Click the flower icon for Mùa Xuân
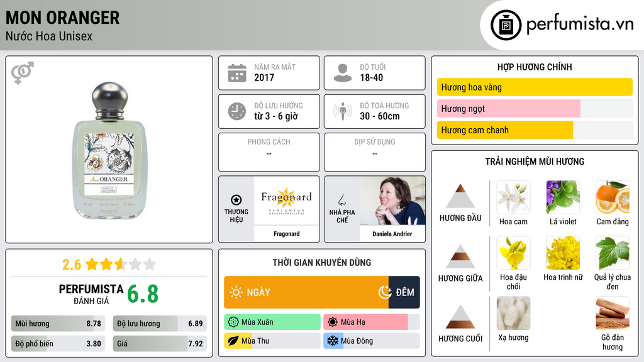Screen dimensions: 644x362 233,322
